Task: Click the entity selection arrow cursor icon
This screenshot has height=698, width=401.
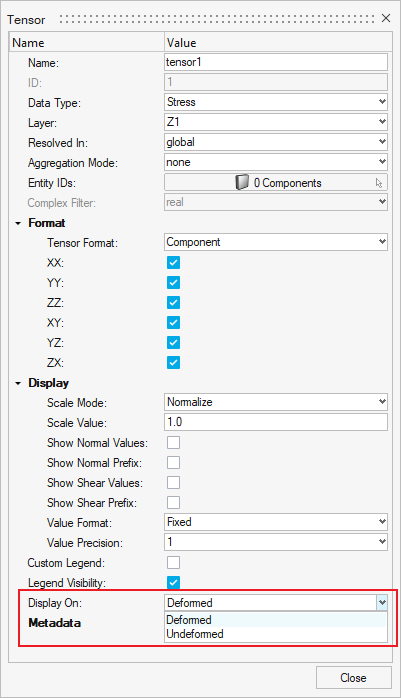Action: click(379, 183)
